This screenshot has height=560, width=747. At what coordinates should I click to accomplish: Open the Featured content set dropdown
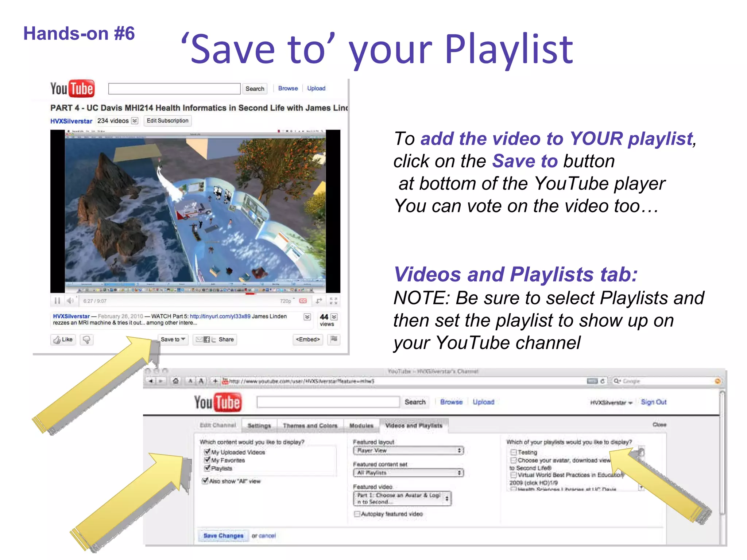[x=409, y=473]
